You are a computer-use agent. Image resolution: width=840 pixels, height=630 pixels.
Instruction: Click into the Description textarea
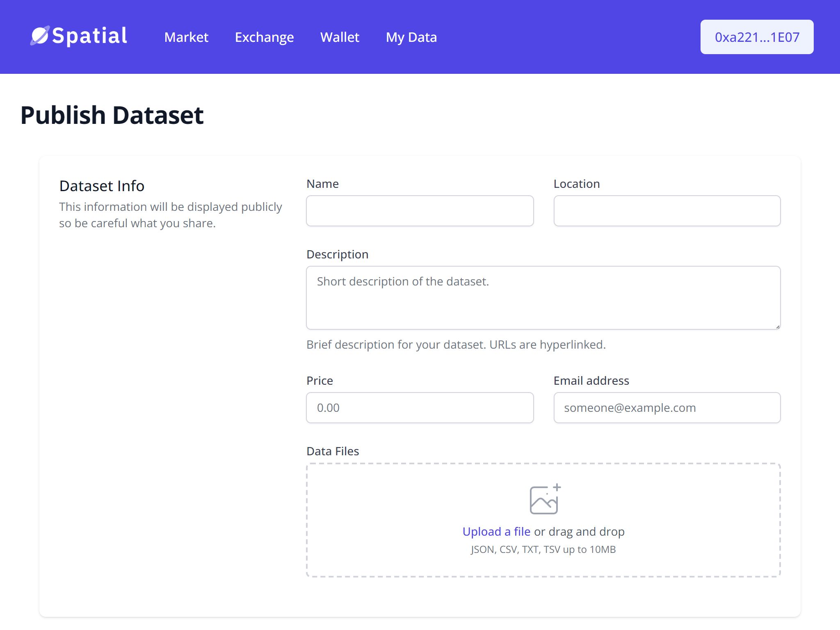(x=543, y=298)
